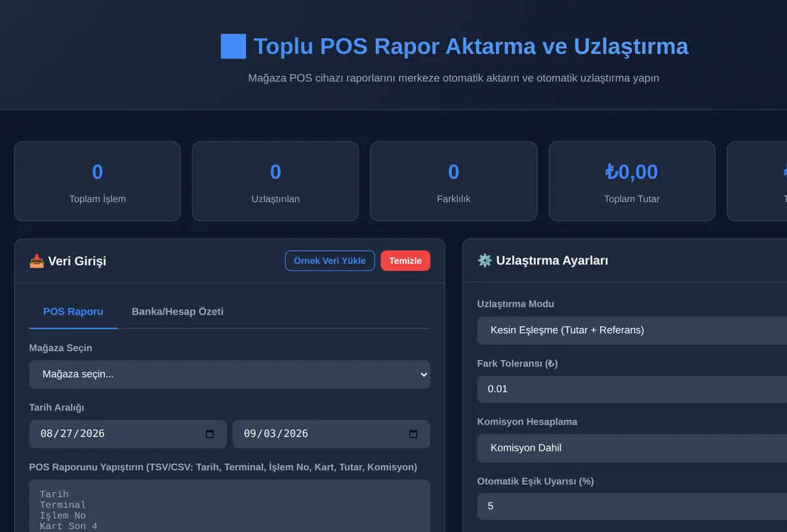Click the 'Uzlaştırma Modu' label

click(x=515, y=304)
